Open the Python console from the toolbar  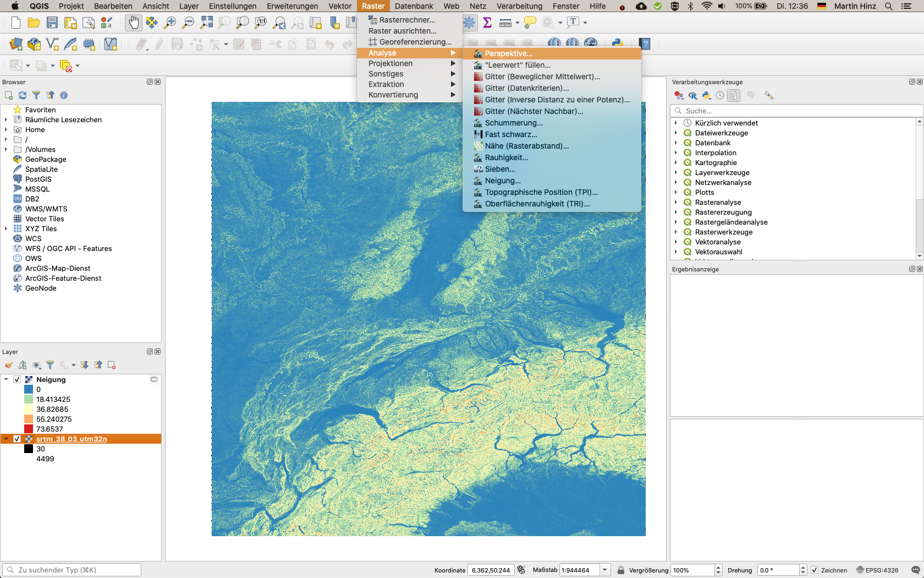click(617, 43)
